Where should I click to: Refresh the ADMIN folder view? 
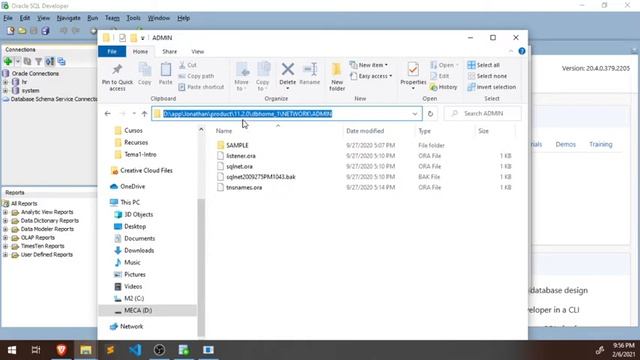click(430, 113)
